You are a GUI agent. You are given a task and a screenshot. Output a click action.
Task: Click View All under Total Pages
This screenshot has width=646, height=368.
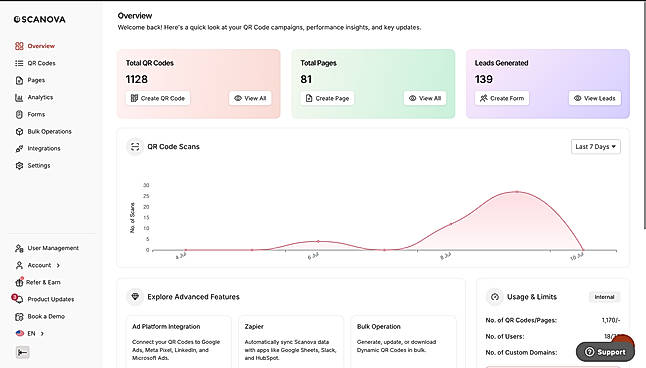click(425, 98)
